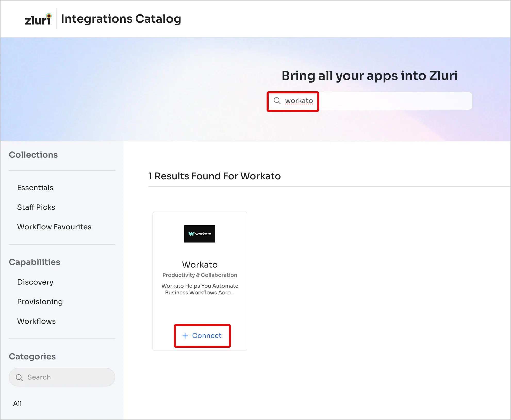Focus the Categories search box
This screenshot has height=420, width=511.
[x=67, y=377]
